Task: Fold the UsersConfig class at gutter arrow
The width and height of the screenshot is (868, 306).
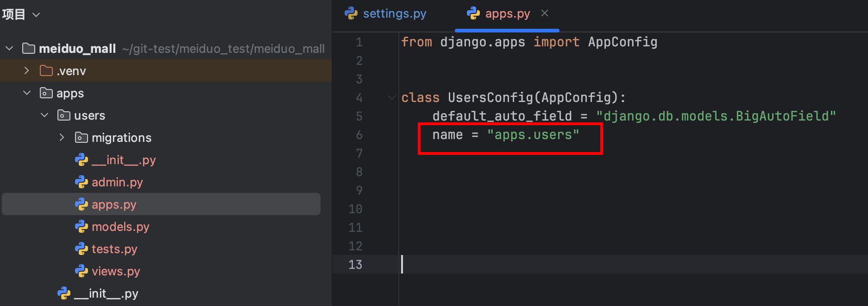Action: pos(392,97)
